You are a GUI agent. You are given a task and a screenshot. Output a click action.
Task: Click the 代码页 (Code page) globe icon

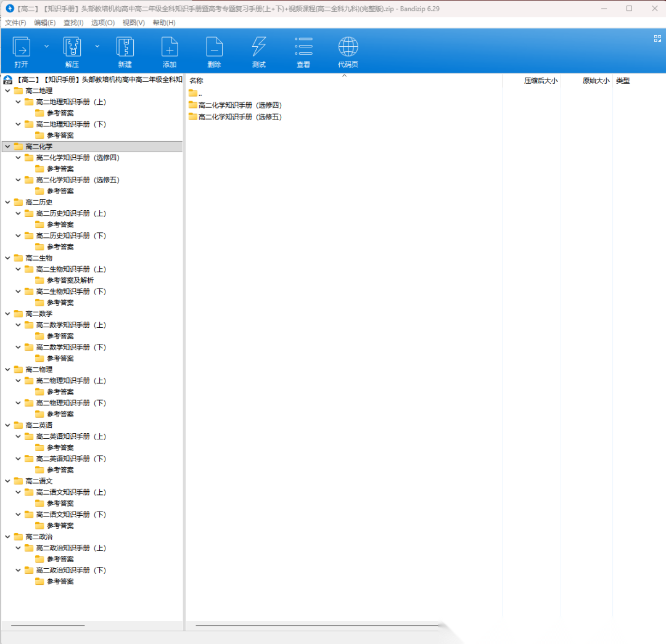point(348,47)
